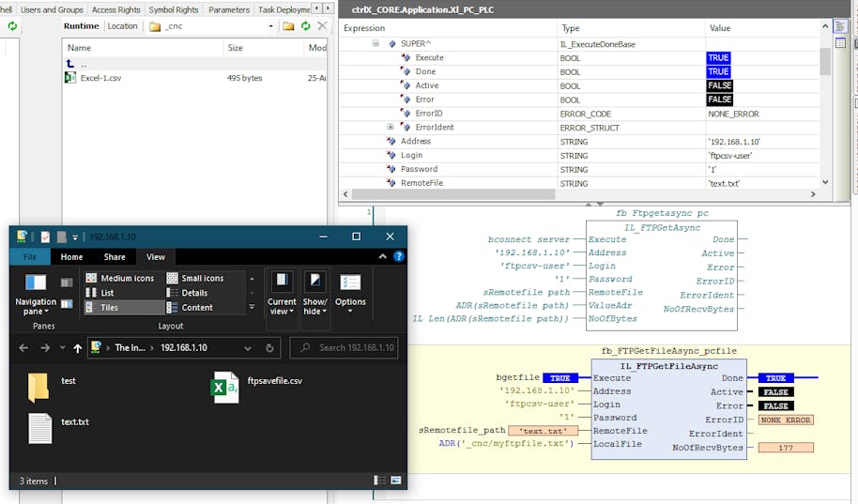Toggle bgetfile TRUE inline value
The width and height of the screenshot is (858, 504).
click(x=560, y=378)
